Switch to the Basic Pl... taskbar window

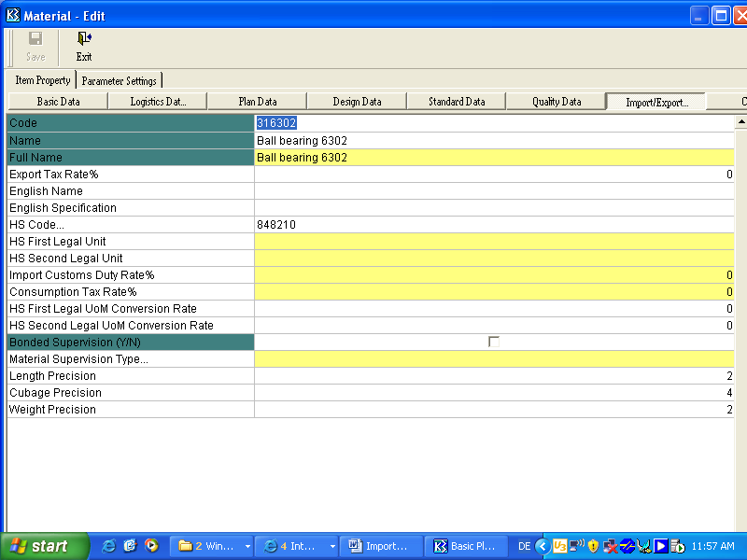[x=467, y=546]
